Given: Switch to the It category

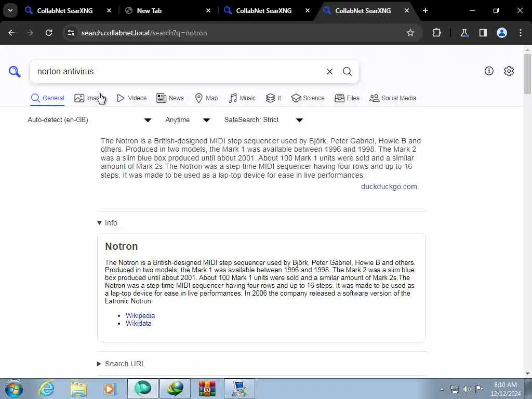Looking at the screenshot, I should tap(273, 98).
